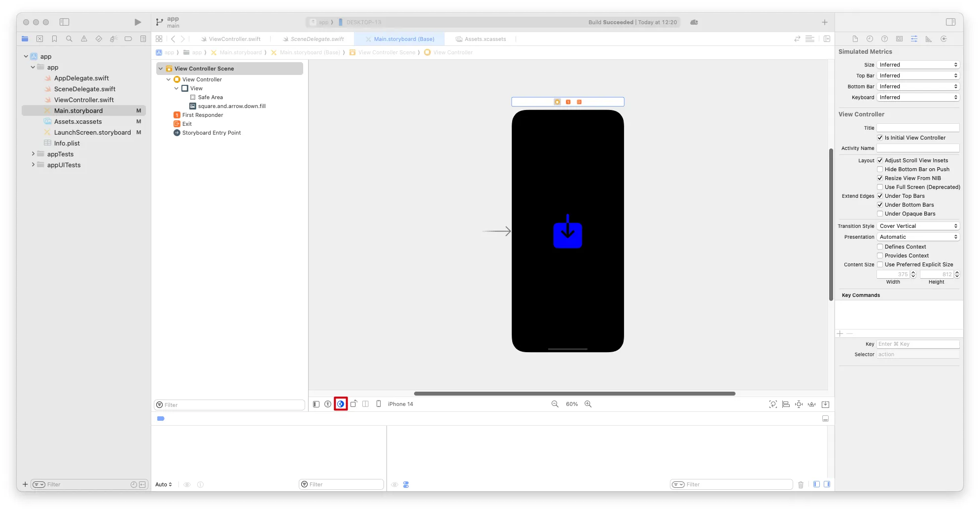Switch the canvas orientation

[x=353, y=404]
